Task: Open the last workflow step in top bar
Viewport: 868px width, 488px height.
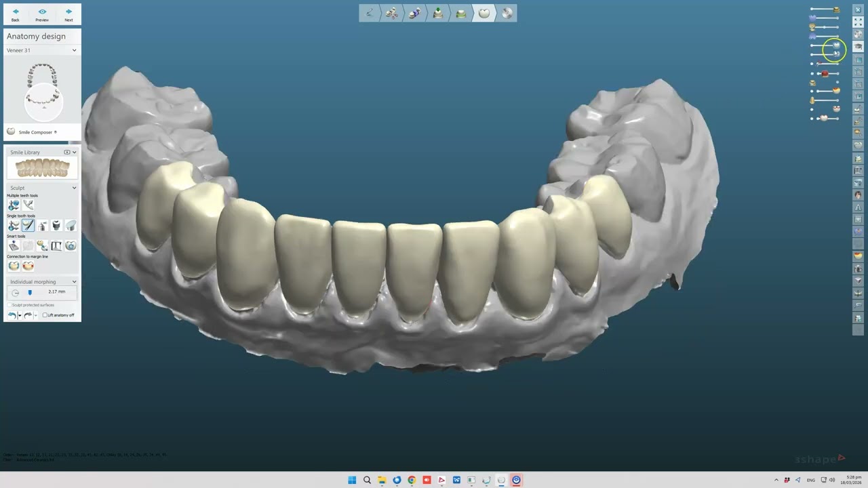Action: click(x=507, y=13)
